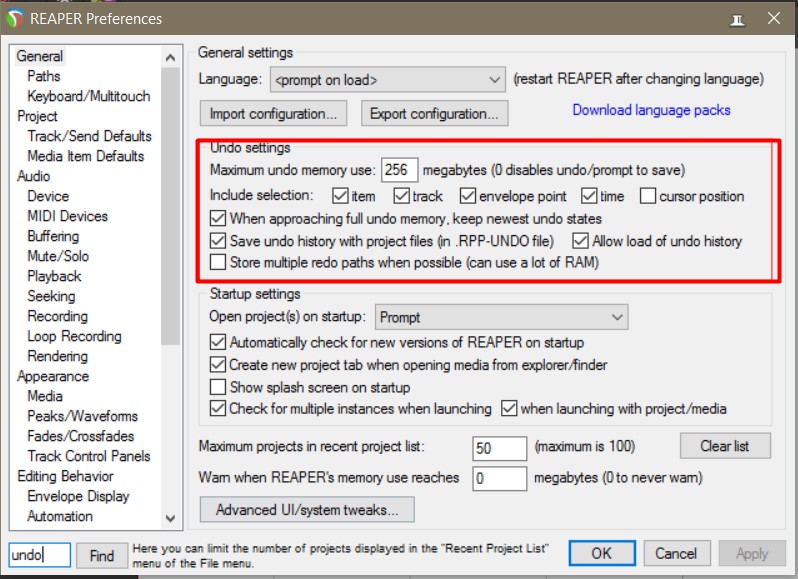
Task: Click the scroll up arrow in category list
Action: click(170, 57)
